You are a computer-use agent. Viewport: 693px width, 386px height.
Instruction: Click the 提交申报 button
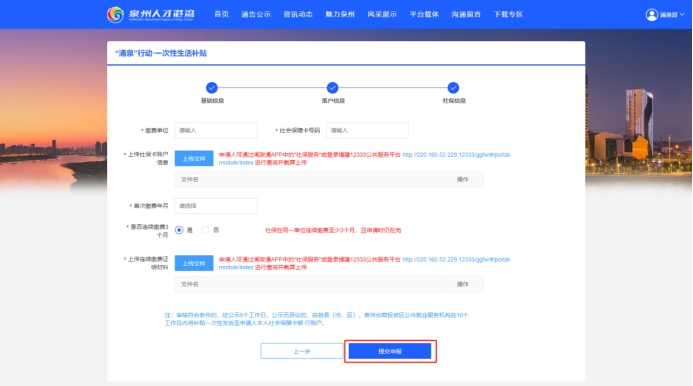[x=390, y=351]
